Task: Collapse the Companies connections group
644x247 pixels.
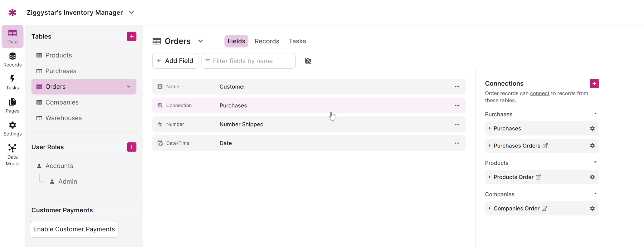Action: click(595, 194)
